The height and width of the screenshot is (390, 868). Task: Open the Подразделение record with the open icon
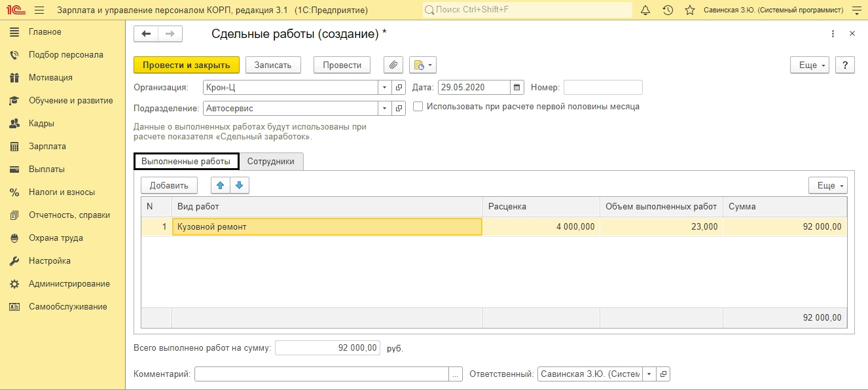[x=399, y=108]
